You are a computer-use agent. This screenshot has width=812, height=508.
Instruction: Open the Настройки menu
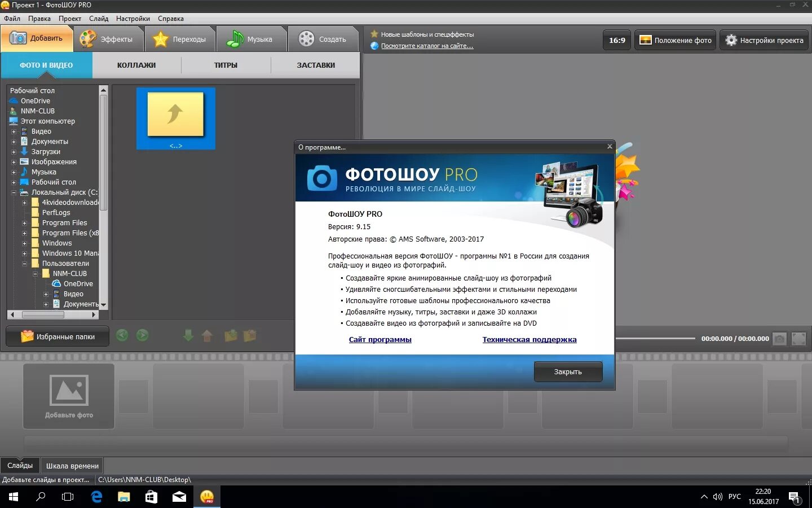133,19
